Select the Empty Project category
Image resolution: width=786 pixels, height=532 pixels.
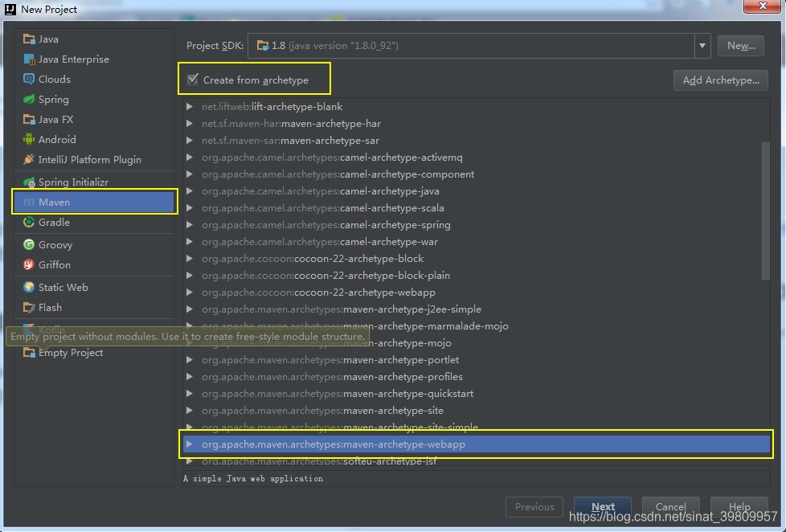[x=94, y=353]
